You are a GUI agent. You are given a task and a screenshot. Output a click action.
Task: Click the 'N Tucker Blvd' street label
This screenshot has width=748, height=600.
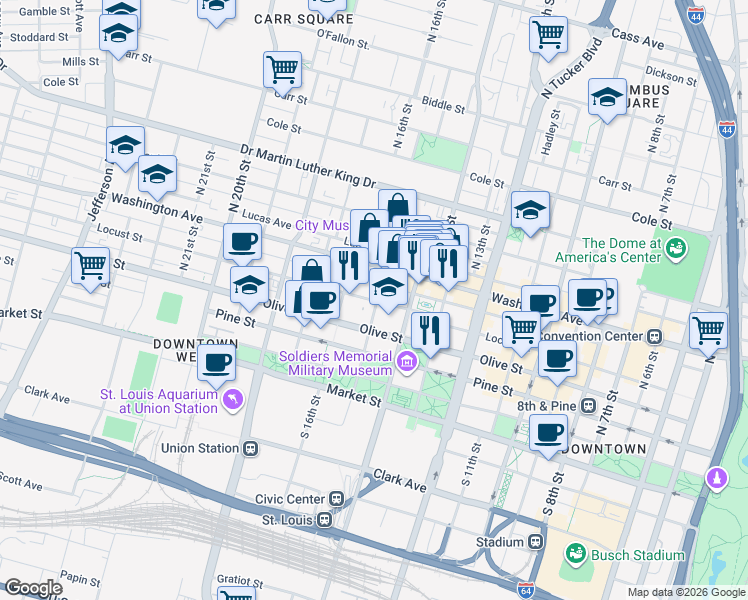pos(572,68)
